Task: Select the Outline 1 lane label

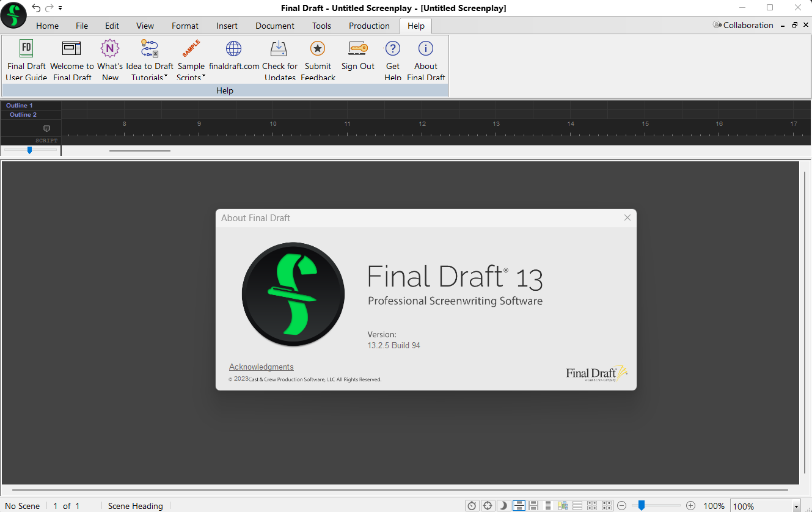Action: coord(20,106)
